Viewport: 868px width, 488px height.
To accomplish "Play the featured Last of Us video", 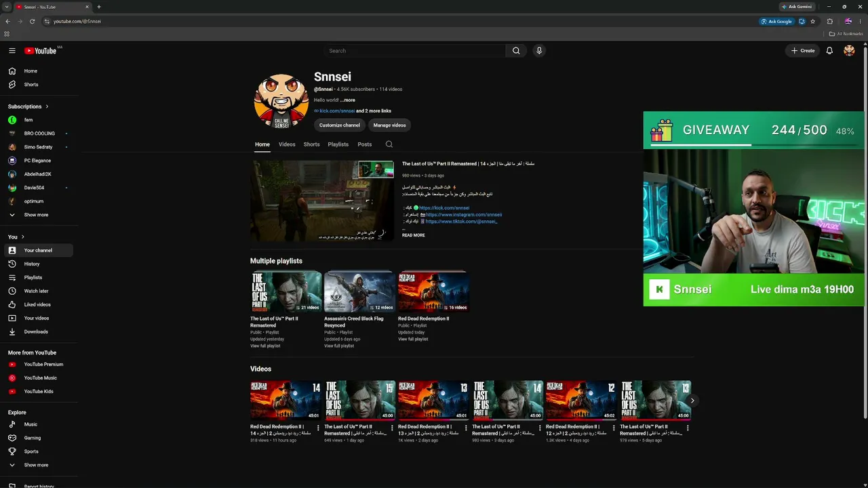I will click(322, 201).
